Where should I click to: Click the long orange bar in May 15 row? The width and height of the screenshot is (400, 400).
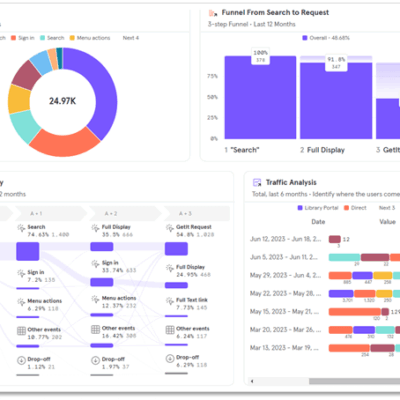[x=355, y=312]
